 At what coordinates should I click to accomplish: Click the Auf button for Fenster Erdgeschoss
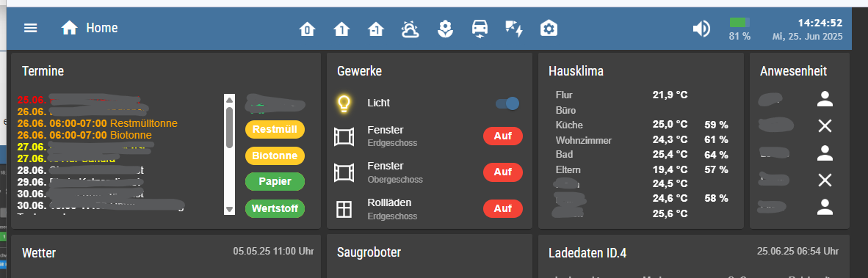click(x=502, y=136)
